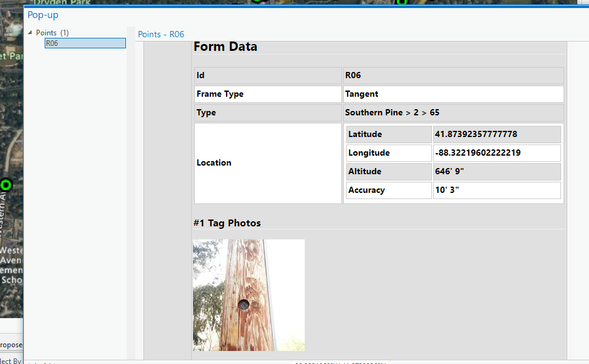This screenshot has width=589, height=364.
Task: Collapse the Points (1) tree node
Action: coord(30,32)
